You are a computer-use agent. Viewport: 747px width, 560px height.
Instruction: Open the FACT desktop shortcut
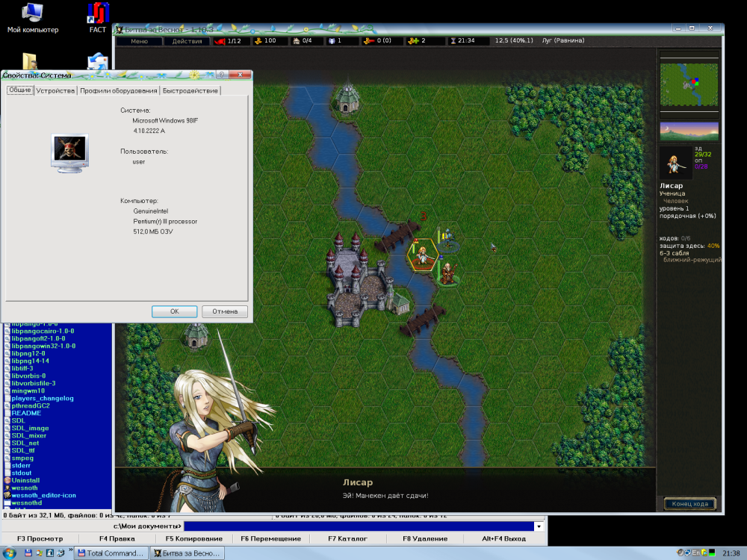98,18
